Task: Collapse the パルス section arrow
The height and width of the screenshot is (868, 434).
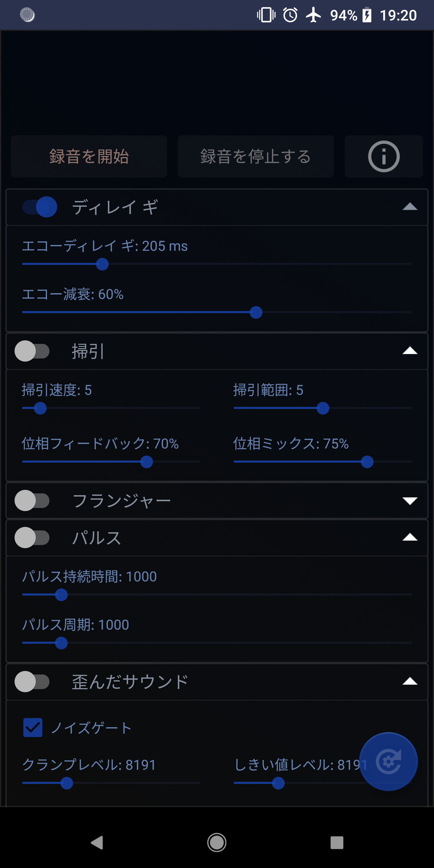Action: click(x=410, y=537)
